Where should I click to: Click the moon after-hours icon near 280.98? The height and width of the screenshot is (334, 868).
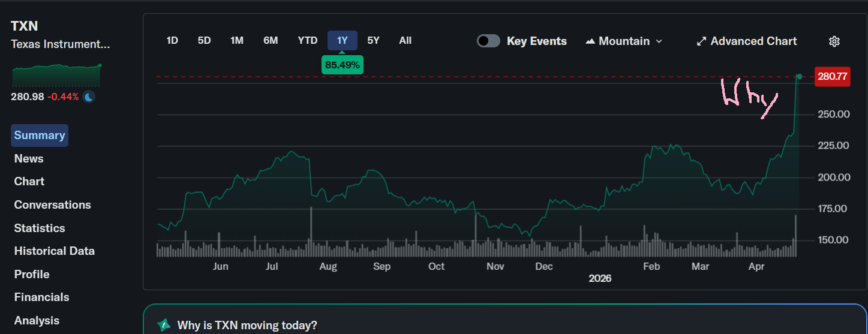coord(89,97)
